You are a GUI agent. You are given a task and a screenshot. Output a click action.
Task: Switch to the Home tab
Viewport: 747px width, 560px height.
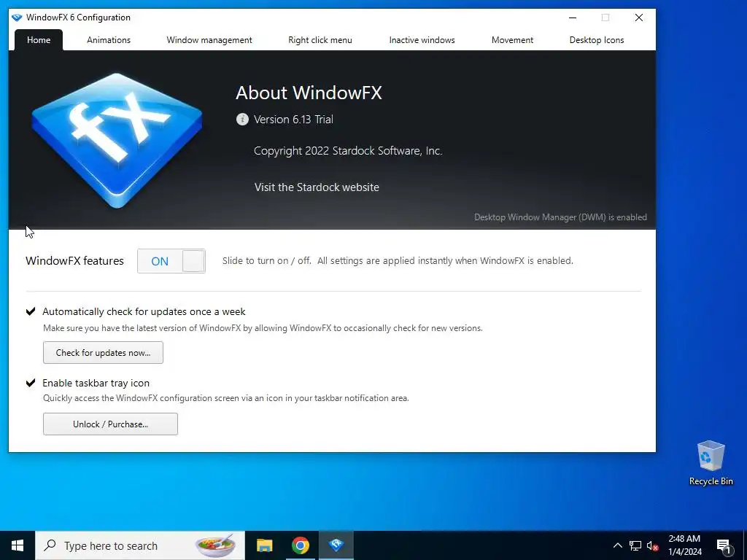click(x=39, y=40)
